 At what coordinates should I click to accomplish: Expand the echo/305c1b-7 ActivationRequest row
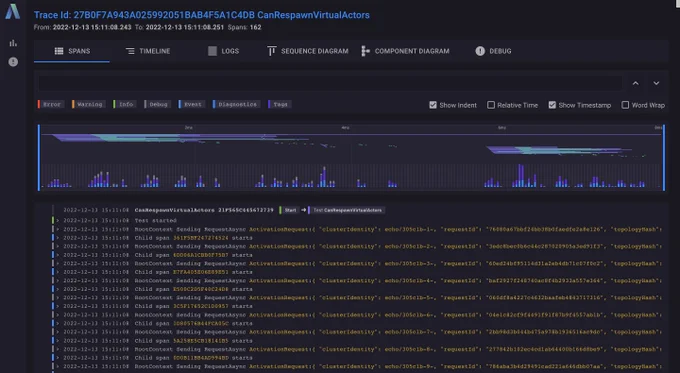pyautogui.click(x=58, y=332)
